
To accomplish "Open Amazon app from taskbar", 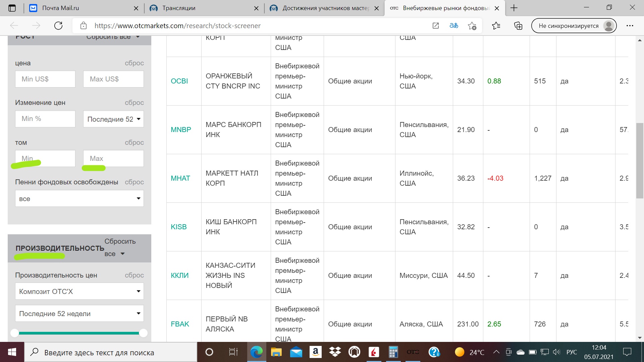I will 315,352.
